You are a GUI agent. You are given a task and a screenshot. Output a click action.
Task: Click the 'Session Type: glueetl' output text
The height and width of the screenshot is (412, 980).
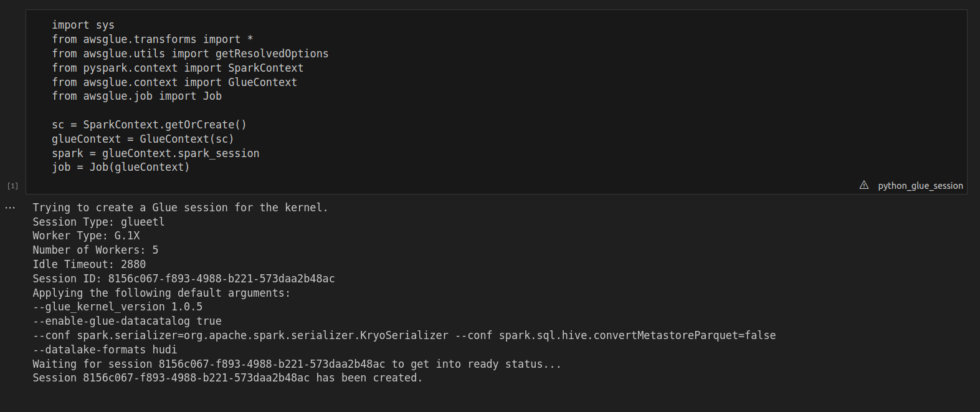coord(98,222)
